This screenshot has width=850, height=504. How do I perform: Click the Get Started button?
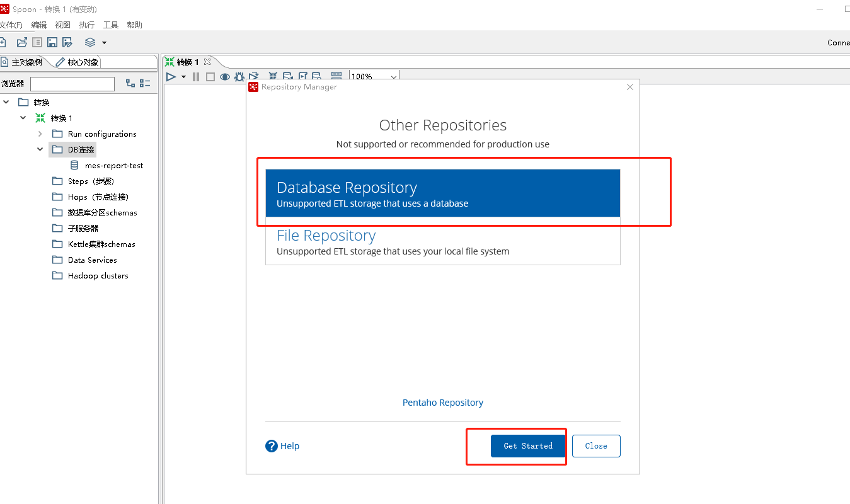528,446
